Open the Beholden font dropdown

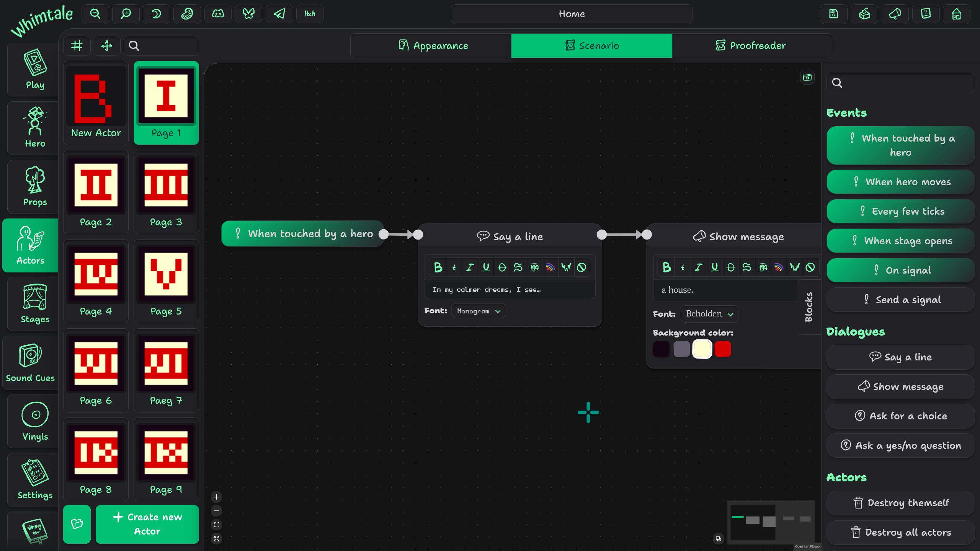tap(709, 314)
